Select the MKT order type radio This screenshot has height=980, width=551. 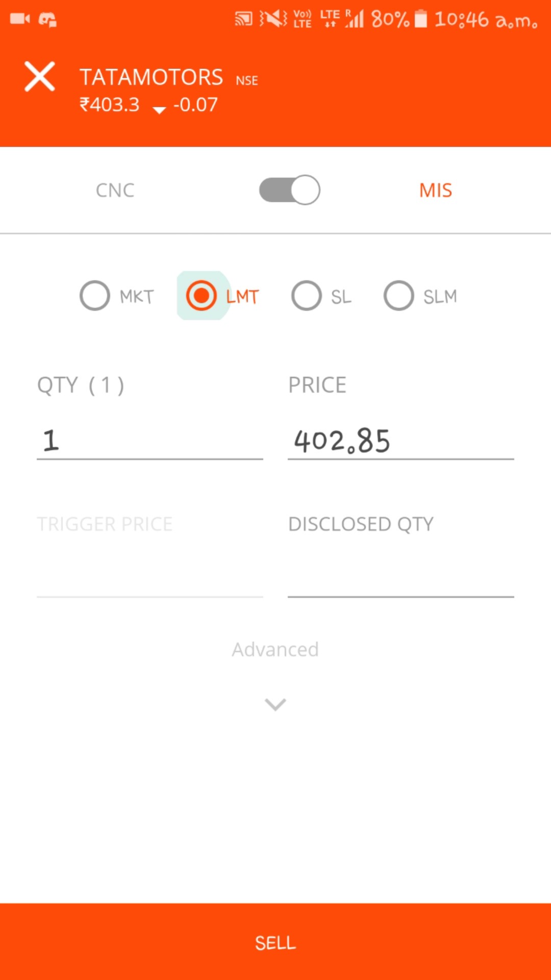(95, 296)
